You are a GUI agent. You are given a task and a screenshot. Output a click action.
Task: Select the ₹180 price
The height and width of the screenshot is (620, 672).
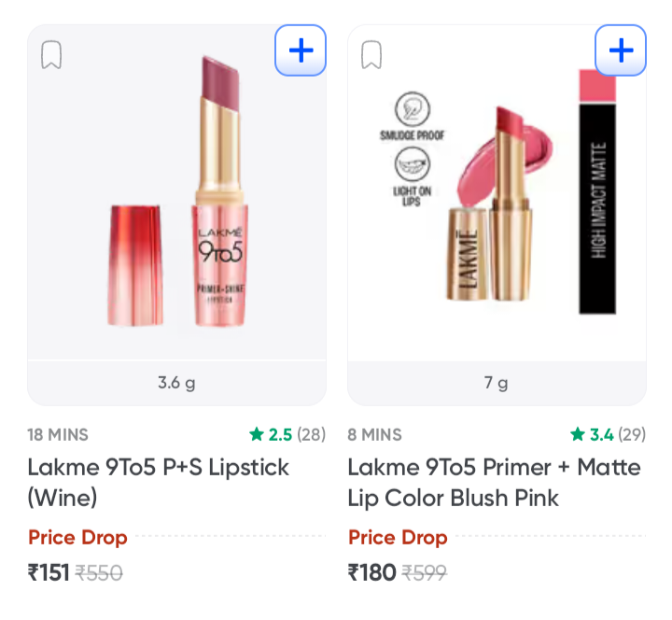372,572
